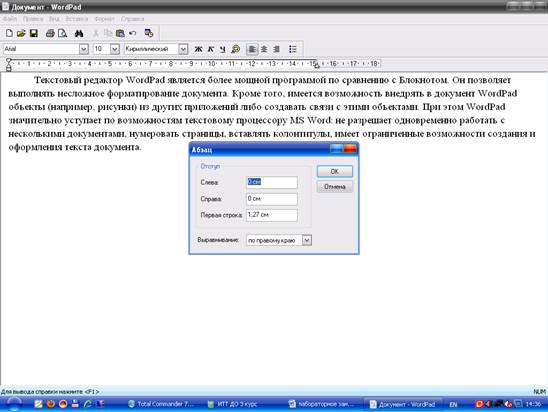Toggle italic with the К button
The width and height of the screenshot is (548, 412).
click(211, 49)
